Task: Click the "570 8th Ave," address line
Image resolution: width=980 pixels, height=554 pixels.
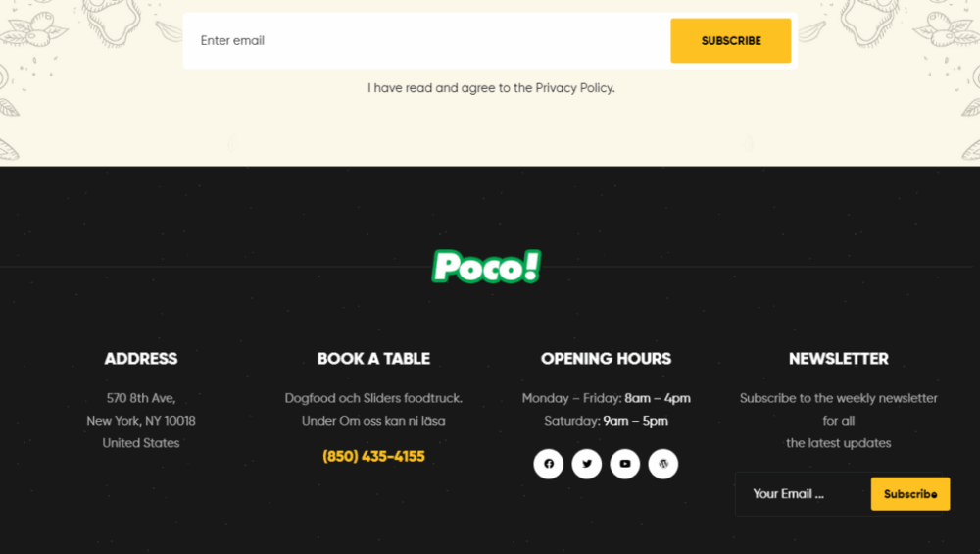Action: [x=141, y=398]
